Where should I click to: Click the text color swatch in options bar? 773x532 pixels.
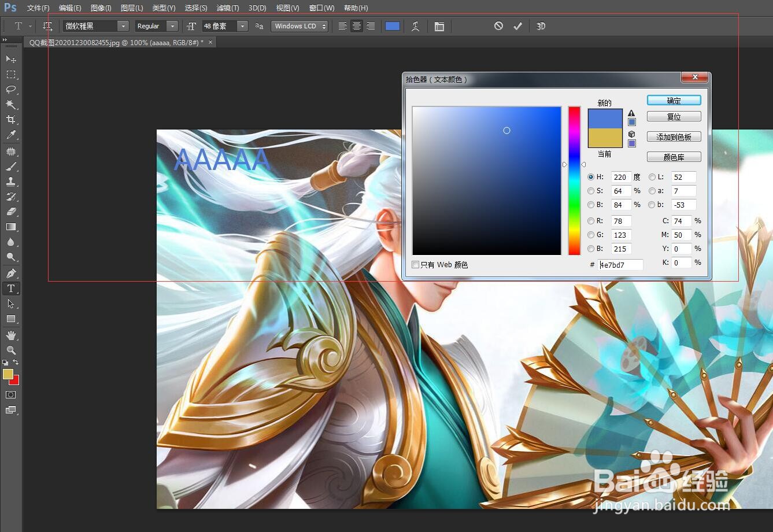click(393, 26)
